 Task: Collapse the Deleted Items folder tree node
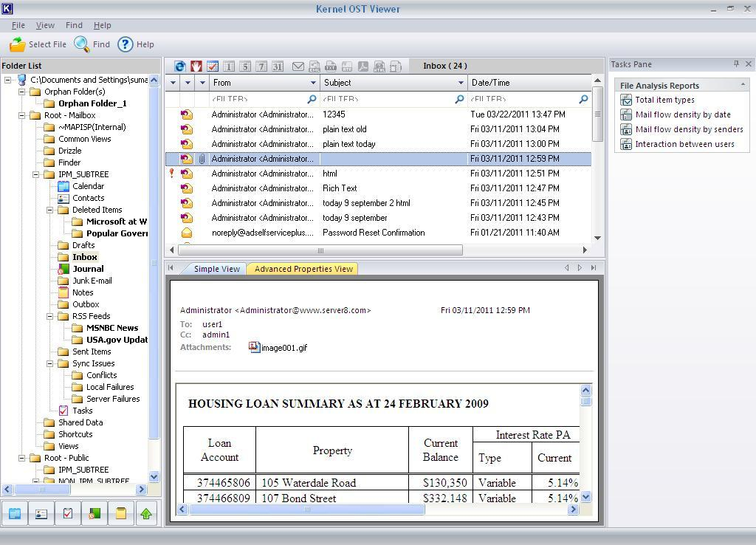[50, 210]
